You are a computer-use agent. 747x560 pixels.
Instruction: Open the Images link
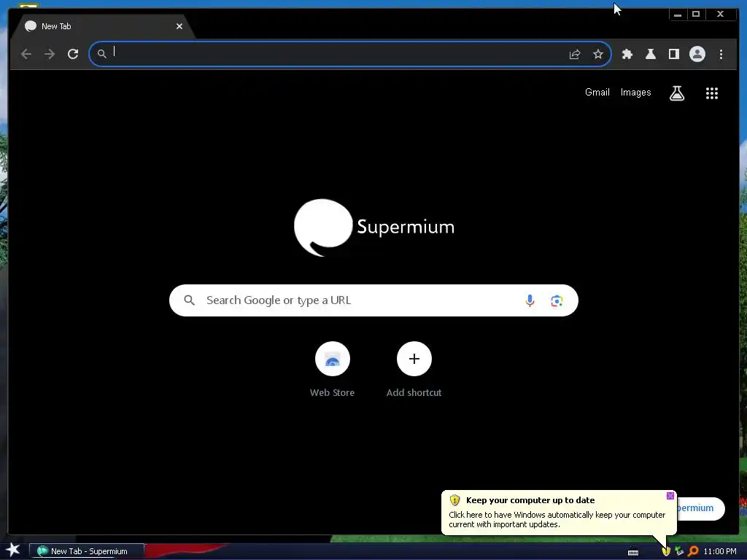[635, 93]
